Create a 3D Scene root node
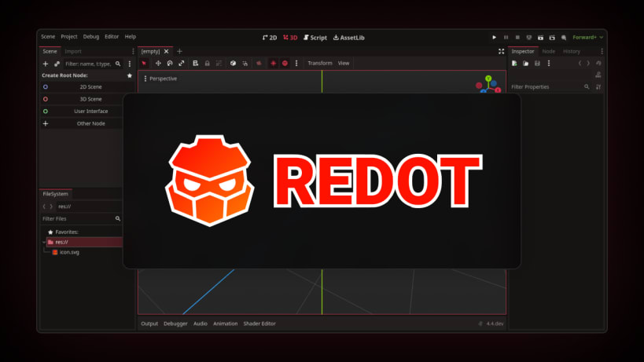 [81, 99]
